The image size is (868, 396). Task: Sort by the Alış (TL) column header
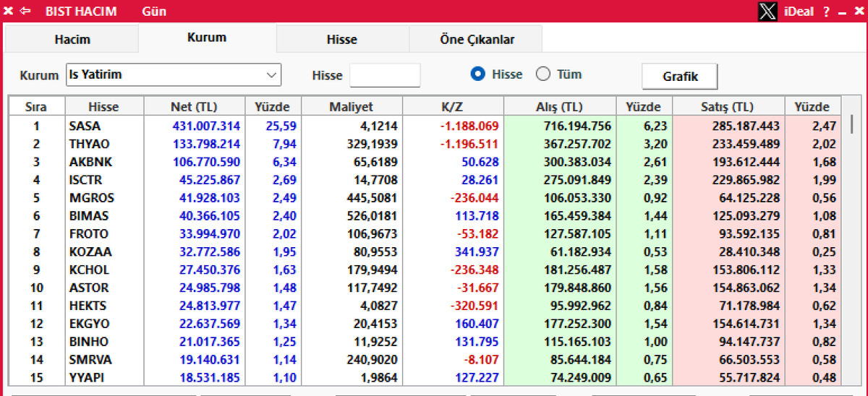click(x=560, y=107)
